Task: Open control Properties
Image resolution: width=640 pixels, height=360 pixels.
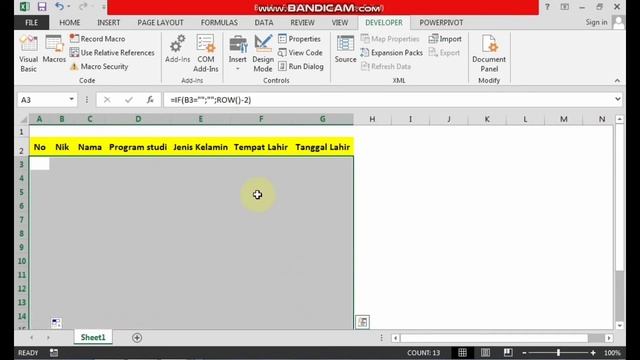Action: (x=299, y=39)
